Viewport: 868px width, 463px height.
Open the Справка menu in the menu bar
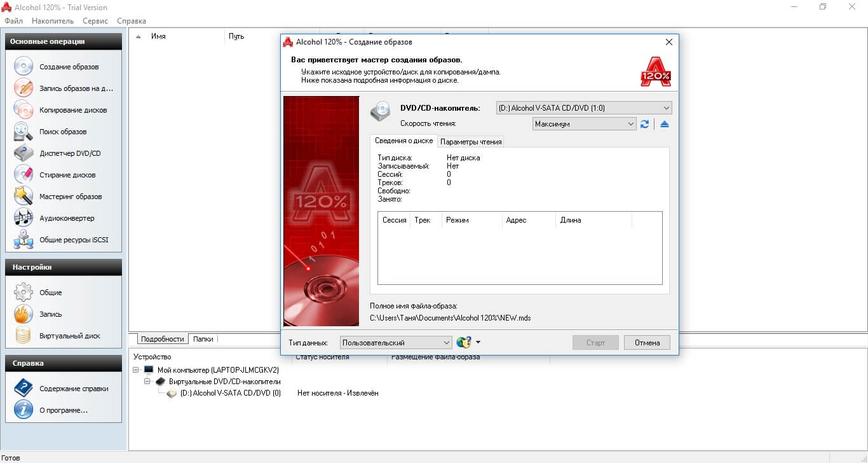[x=132, y=21]
